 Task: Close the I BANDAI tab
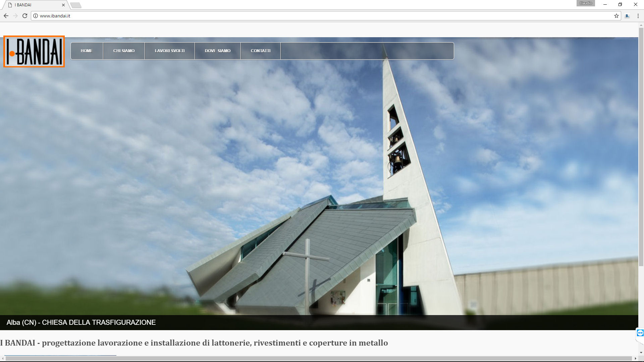point(63,5)
